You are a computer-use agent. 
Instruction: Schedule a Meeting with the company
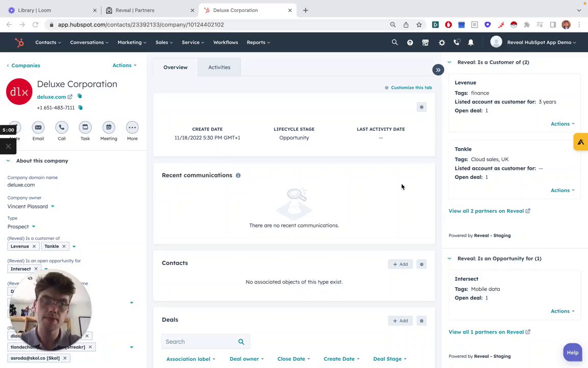click(109, 127)
